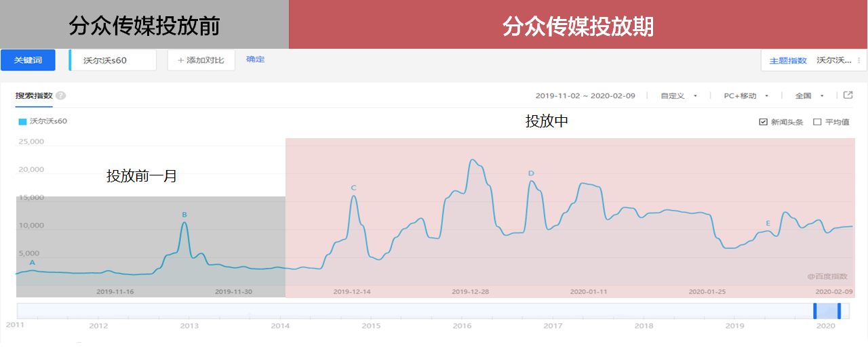The width and height of the screenshot is (868, 357).
Task: Click the 2012 label on the year timeline
Action: click(x=98, y=326)
